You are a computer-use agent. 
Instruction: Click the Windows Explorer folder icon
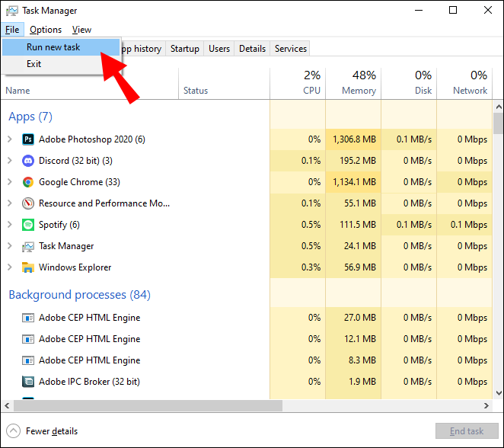pyautogui.click(x=28, y=267)
